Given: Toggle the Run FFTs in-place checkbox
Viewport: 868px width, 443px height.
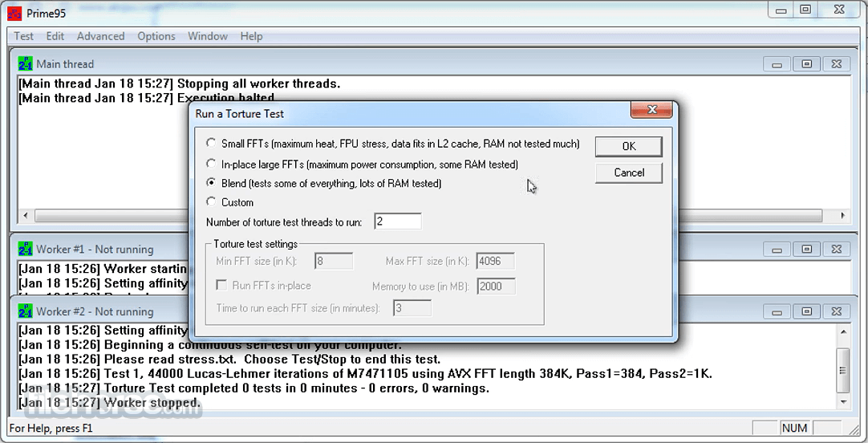Looking at the screenshot, I should (x=221, y=285).
